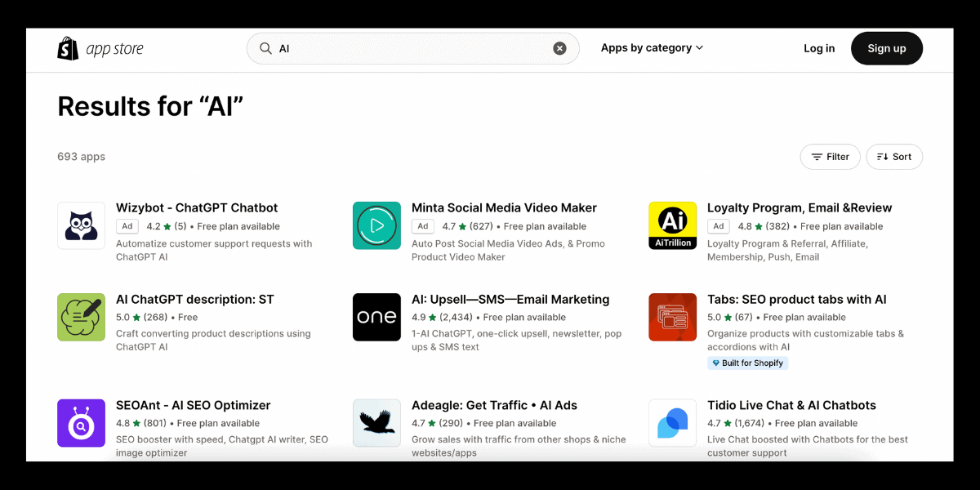
Task: Click 'Auto Post Social Media Video Ads' description
Action: [x=508, y=250]
